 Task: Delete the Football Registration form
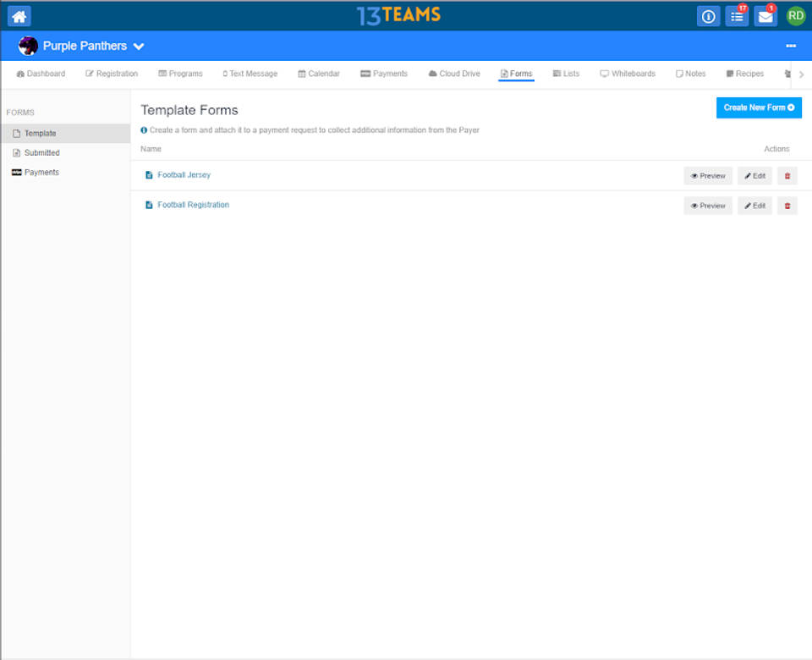[787, 206]
